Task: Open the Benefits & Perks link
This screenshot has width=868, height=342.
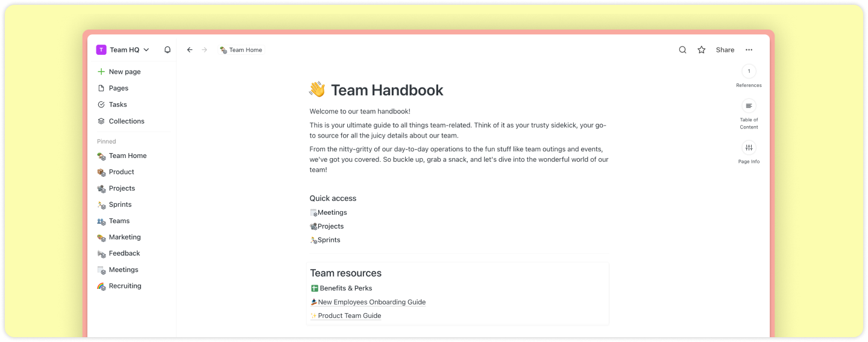Action: [345, 288]
